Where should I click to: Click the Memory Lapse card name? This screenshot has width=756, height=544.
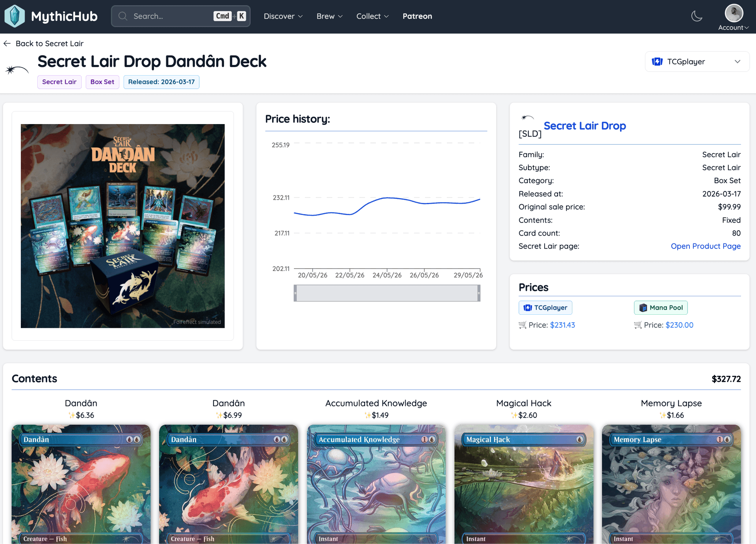pos(671,403)
